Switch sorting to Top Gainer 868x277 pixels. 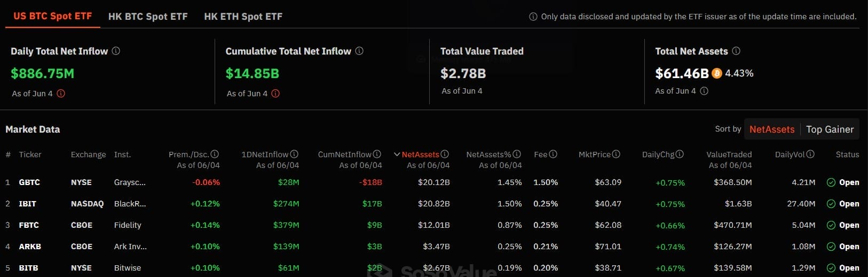tap(830, 129)
